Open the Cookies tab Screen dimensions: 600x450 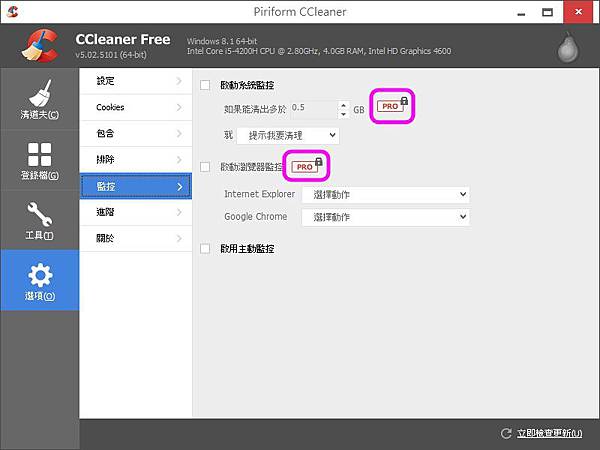(136, 108)
